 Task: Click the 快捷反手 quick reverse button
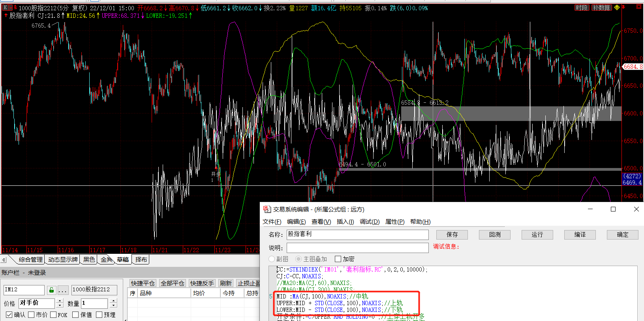[x=202, y=283]
